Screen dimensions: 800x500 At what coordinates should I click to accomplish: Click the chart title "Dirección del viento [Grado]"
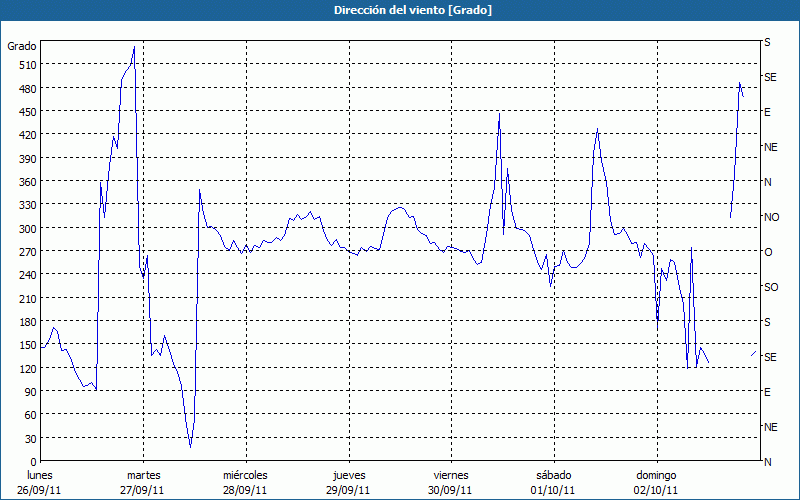pyautogui.click(x=399, y=10)
